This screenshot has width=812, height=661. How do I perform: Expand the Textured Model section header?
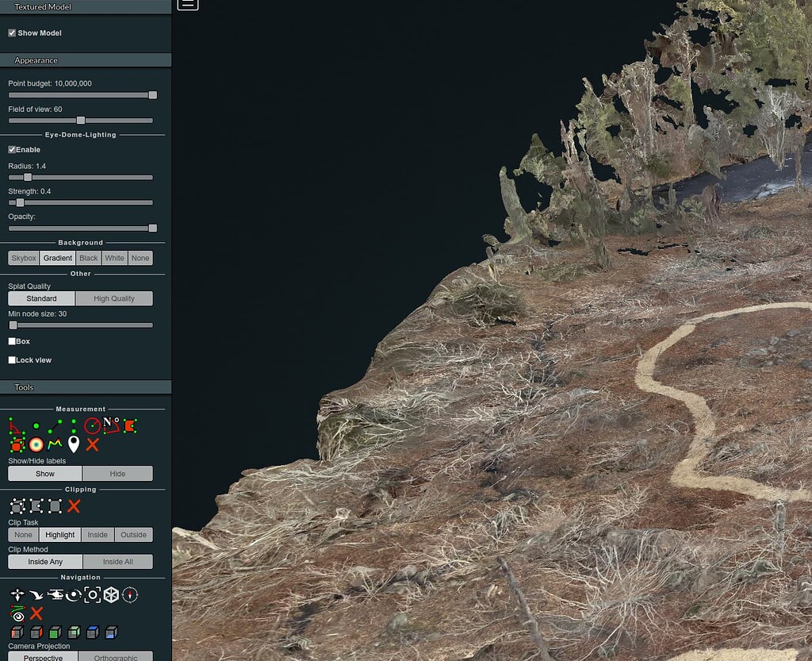pyautogui.click(x=86, y=6)
